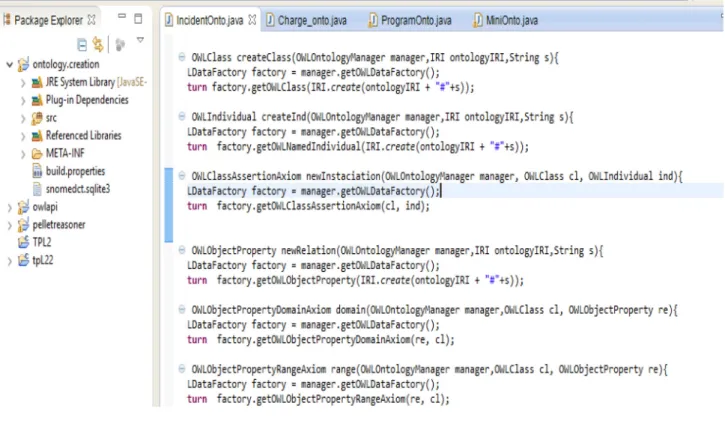The image size is (725, 421).
Task: Select snomedct.sqlite3 in the tree
Action: tap(78, 189)
